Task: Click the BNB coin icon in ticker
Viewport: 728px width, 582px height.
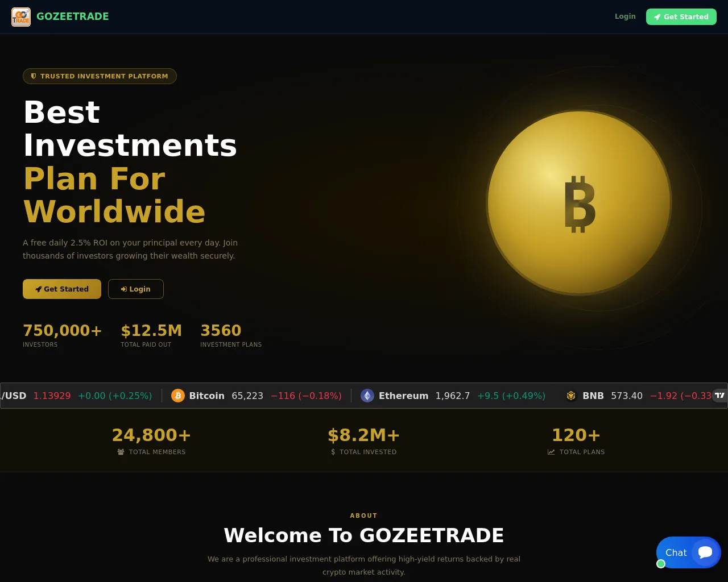Action: point(571,396)
